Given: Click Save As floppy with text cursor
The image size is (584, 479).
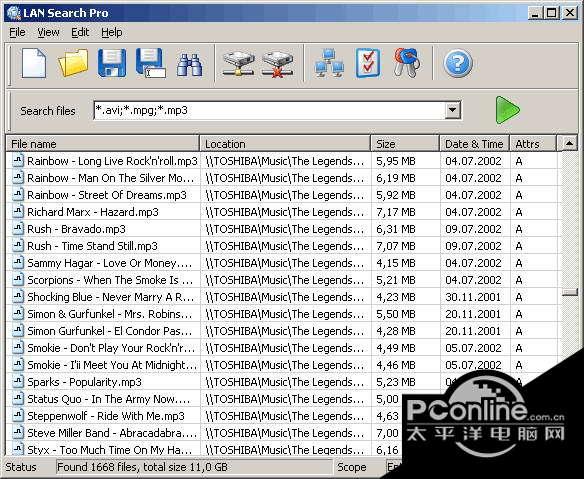Looking at the screenshot, I should click(x=150, y=63).
